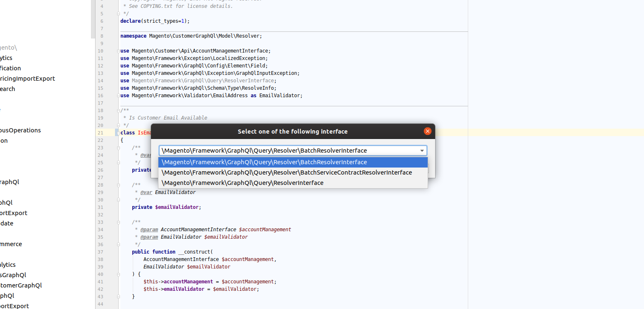
Task: Click the project panel scrollbar thumb
Action: click(x=93, y=19)
